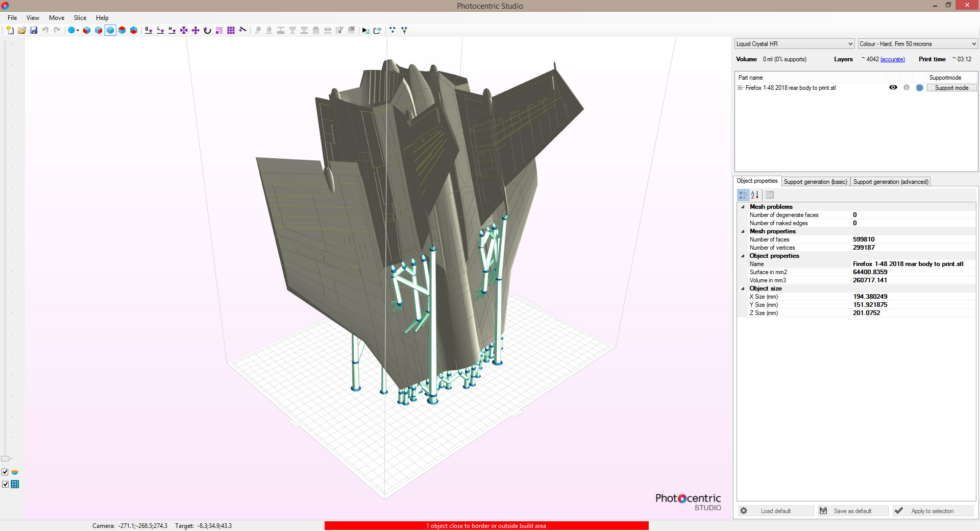Click the 'L' position icon in the toolbar

coord(160,30)
